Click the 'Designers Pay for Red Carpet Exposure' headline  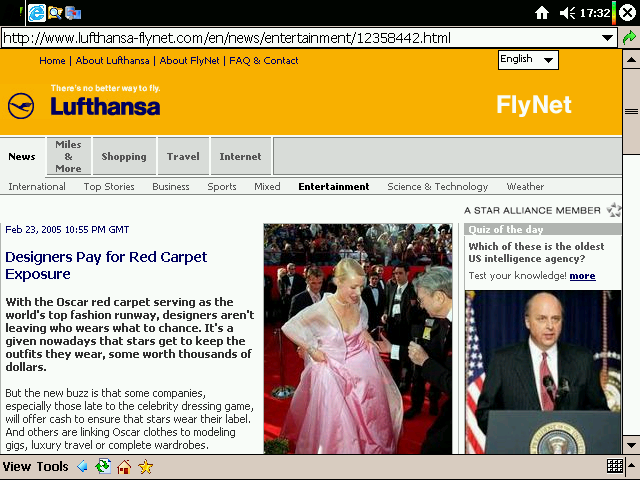coord(106,265)
